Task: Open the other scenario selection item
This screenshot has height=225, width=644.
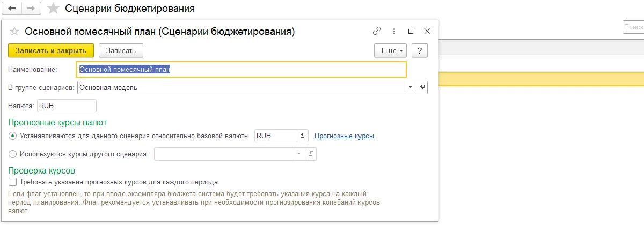Action: [311, 154]
